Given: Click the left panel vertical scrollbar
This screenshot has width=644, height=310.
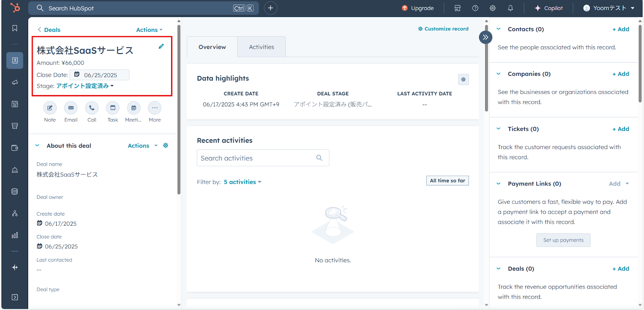Looking at the screenshot, I should [179, 110].
